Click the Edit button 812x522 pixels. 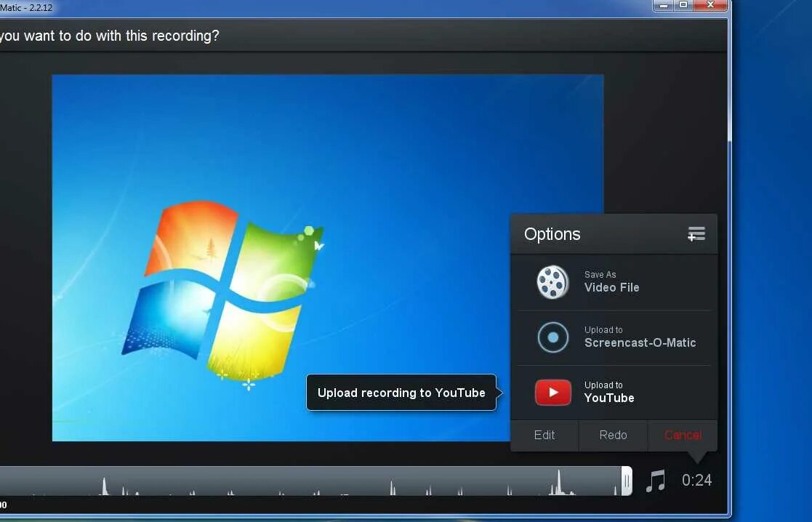pos(544,435)
